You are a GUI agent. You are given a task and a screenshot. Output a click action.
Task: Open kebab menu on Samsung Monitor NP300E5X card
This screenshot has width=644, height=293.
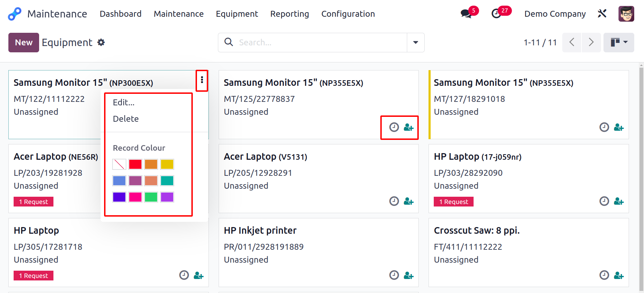pos(202,80)
